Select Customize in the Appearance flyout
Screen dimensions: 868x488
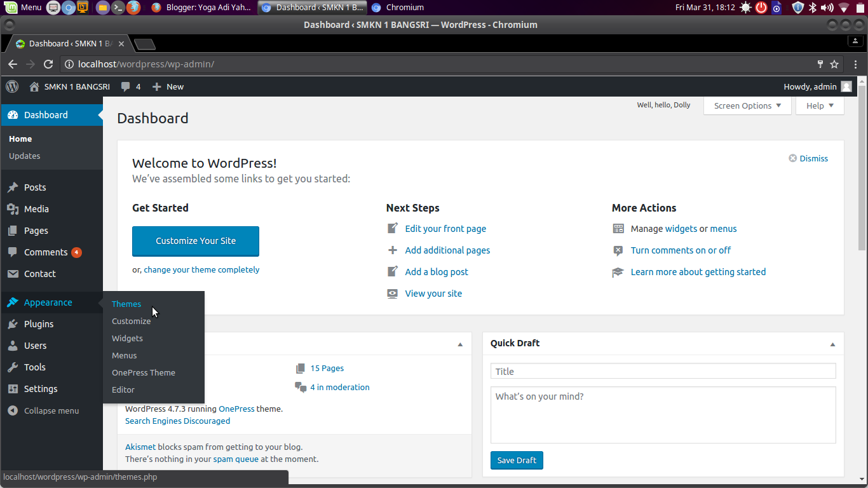[132, 321]
